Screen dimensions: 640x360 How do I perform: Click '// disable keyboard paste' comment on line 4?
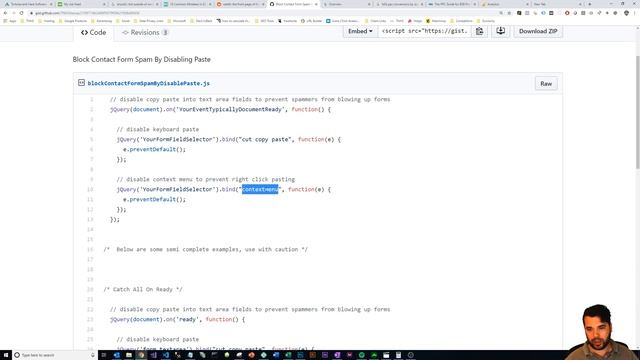click(x=158, y=129)
